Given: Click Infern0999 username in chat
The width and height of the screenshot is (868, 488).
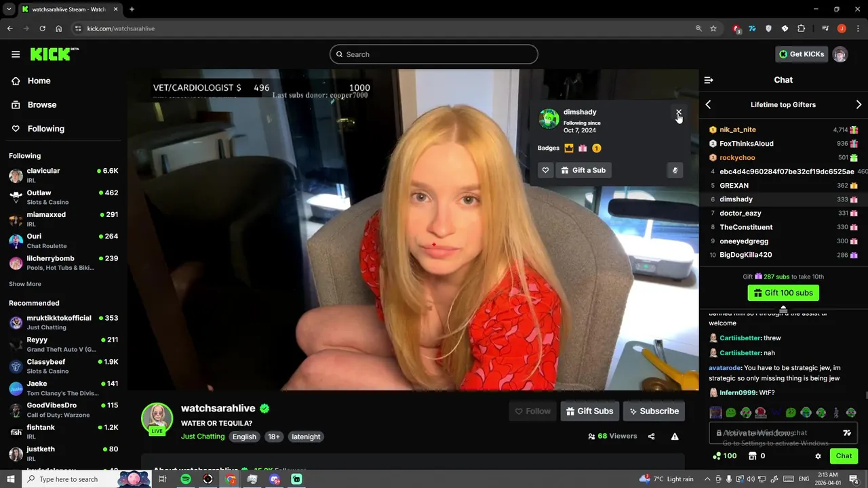Looking at the screenshot, I should click(x=737, y=393).
